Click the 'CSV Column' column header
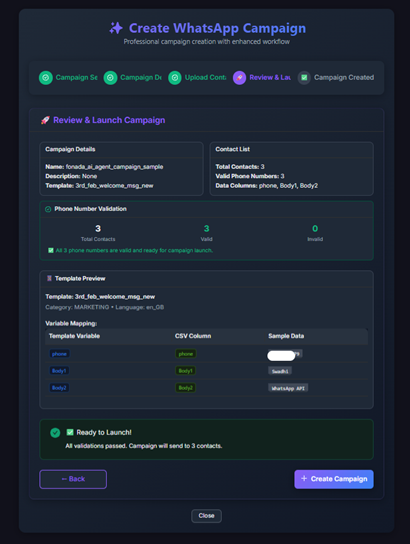The image size is (410, 544). pyautogui.click(x=193, y=336)
